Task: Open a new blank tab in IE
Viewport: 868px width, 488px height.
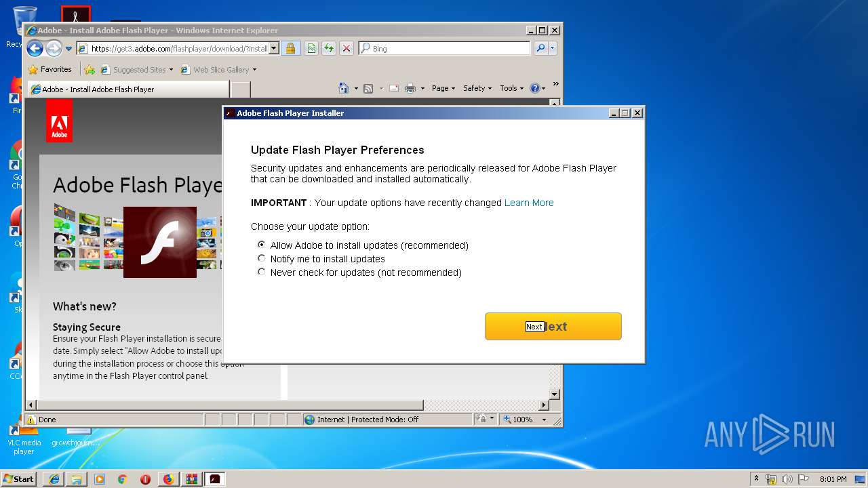Action: tap(241, 89)
